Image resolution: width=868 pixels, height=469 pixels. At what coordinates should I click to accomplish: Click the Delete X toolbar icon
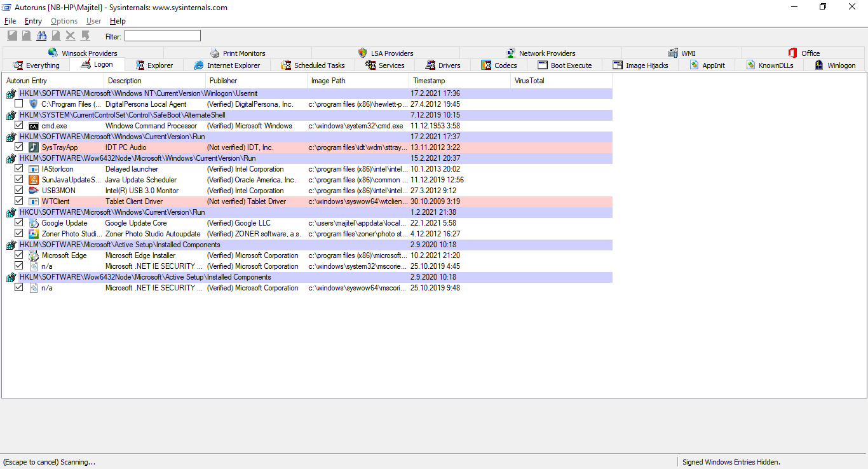coord(71,36)
